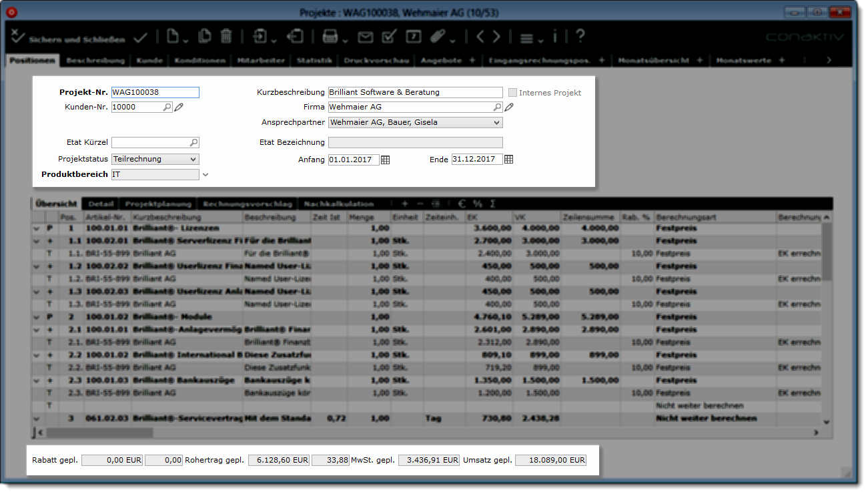Screen dimensions: 868x494
Task: Click the printer icon in toolbar
Action: click(x=330, y=37)
